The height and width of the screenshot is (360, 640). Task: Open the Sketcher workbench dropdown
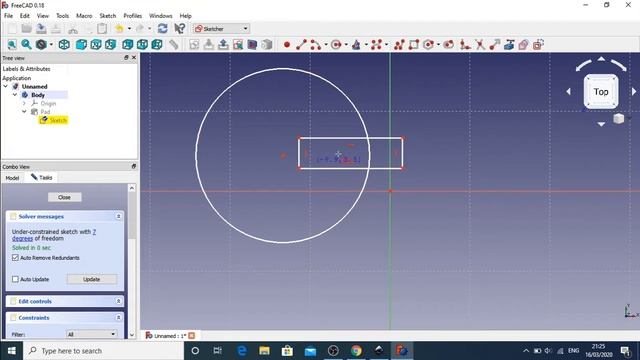pyautogui.click(x=221, y=29)
